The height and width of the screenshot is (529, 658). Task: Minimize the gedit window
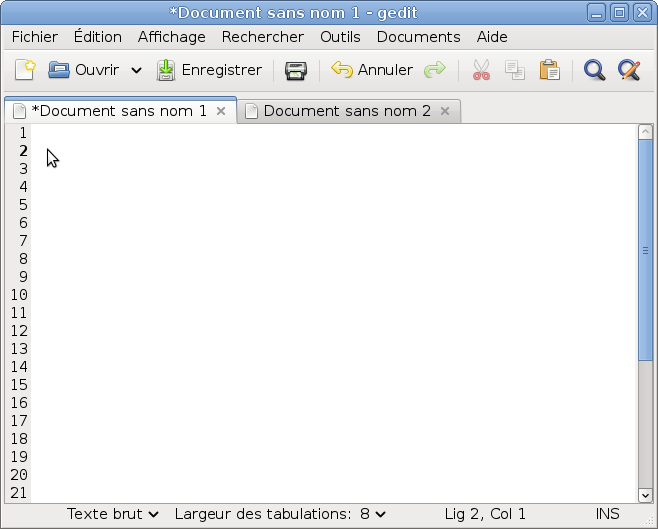(596, 13)
